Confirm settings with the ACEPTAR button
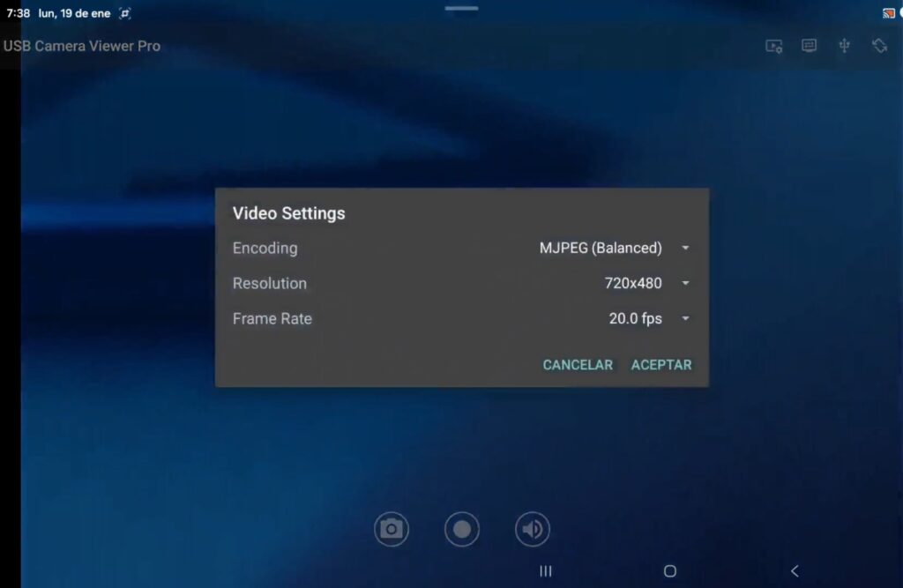The width and height of the screenshot is (903, 588). [661, 365]
